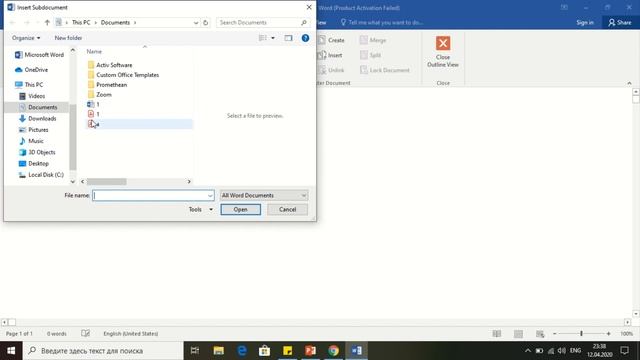Click Documents in address breadcrumb
This screenshot has height=360, width=640.
point(115,22)
